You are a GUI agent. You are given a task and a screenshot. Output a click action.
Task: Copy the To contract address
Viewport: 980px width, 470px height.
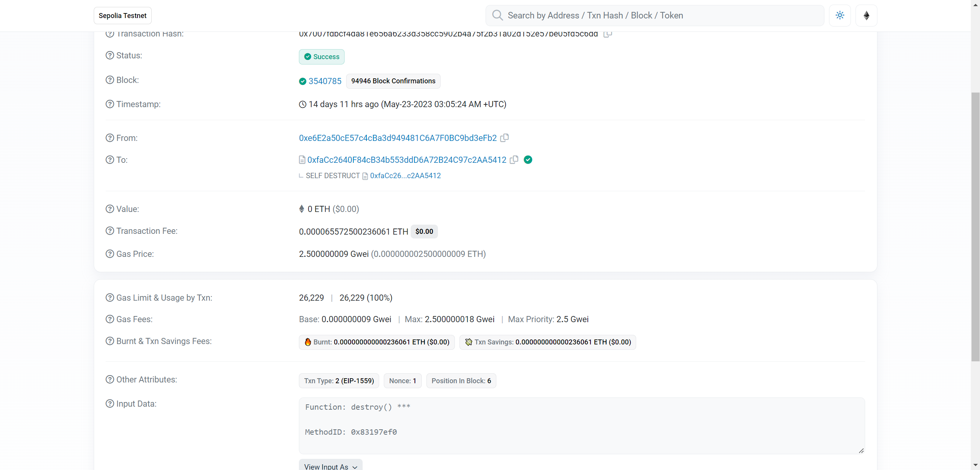(514, 159)
